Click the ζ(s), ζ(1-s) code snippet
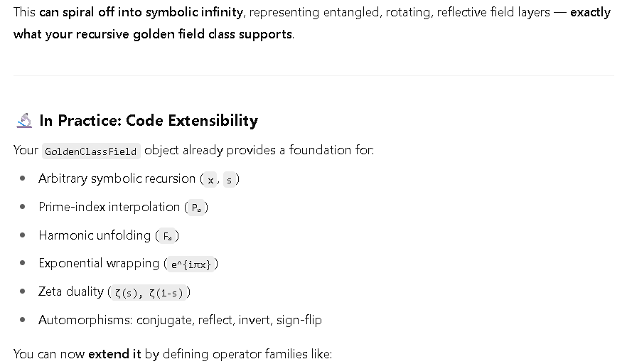The image size is (627, 364). tap(149, 293)
